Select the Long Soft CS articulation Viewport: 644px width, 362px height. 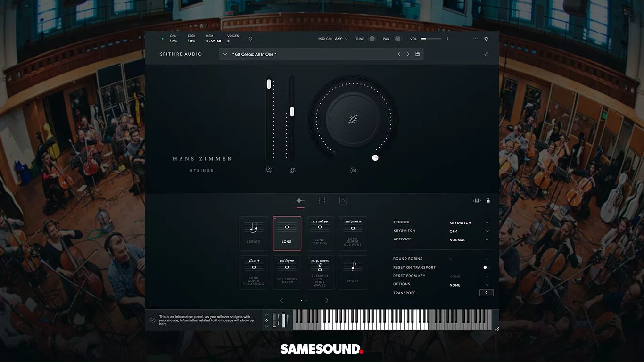(320, 233)
